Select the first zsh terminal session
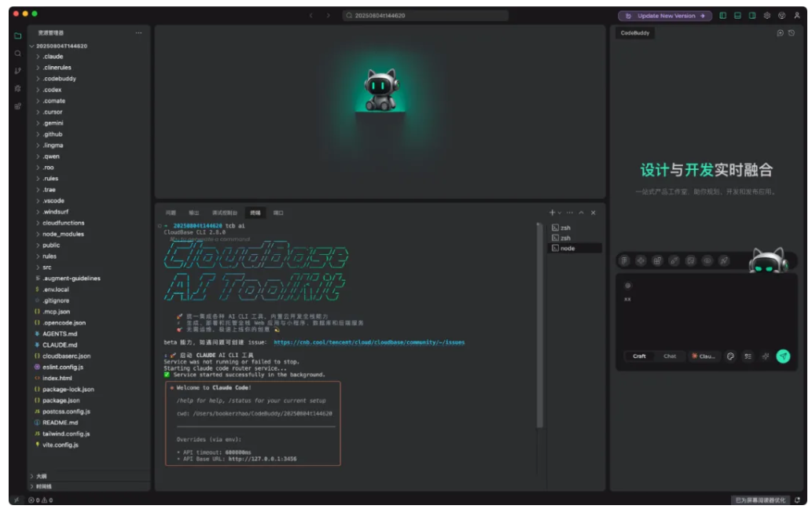This screenshot has height=513, width=812. (575, 228)
